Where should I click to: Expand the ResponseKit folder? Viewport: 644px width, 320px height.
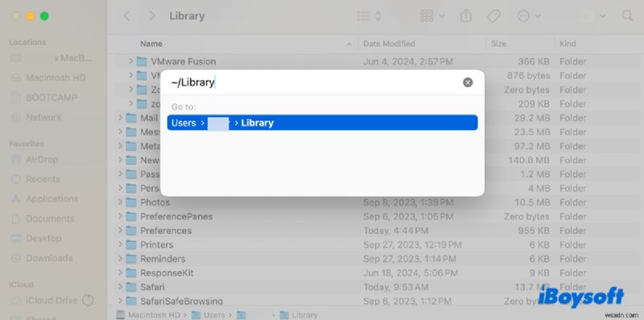click(120, 273)
